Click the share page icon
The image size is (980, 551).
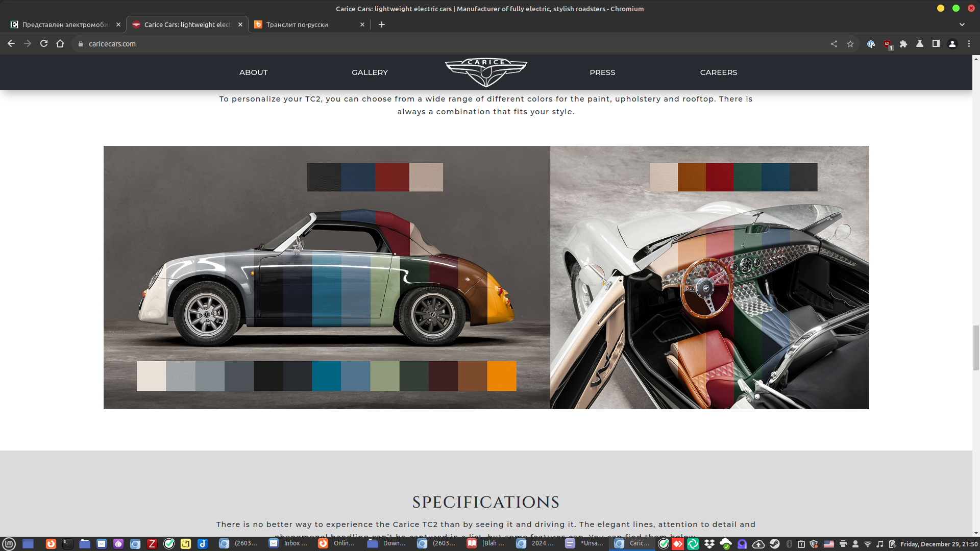point(834,44)
